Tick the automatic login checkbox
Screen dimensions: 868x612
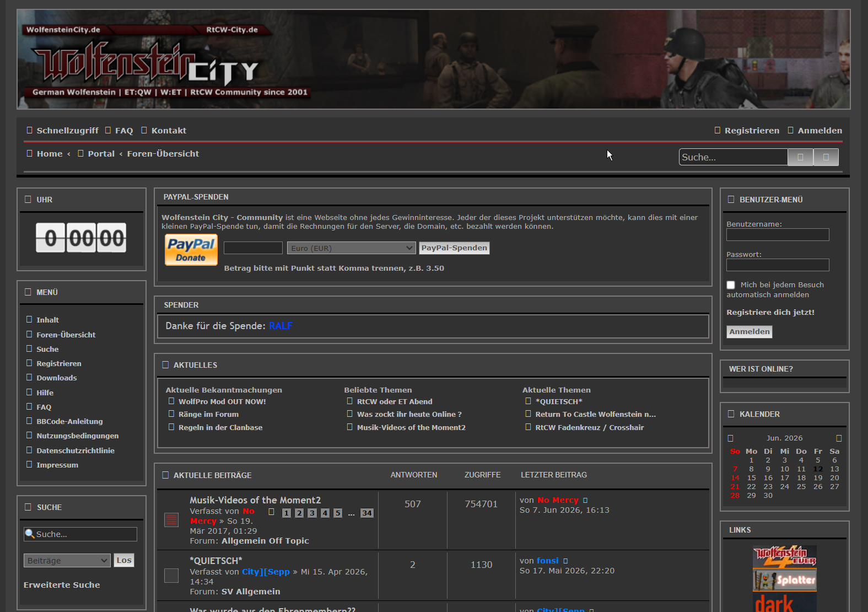(731, 285)
